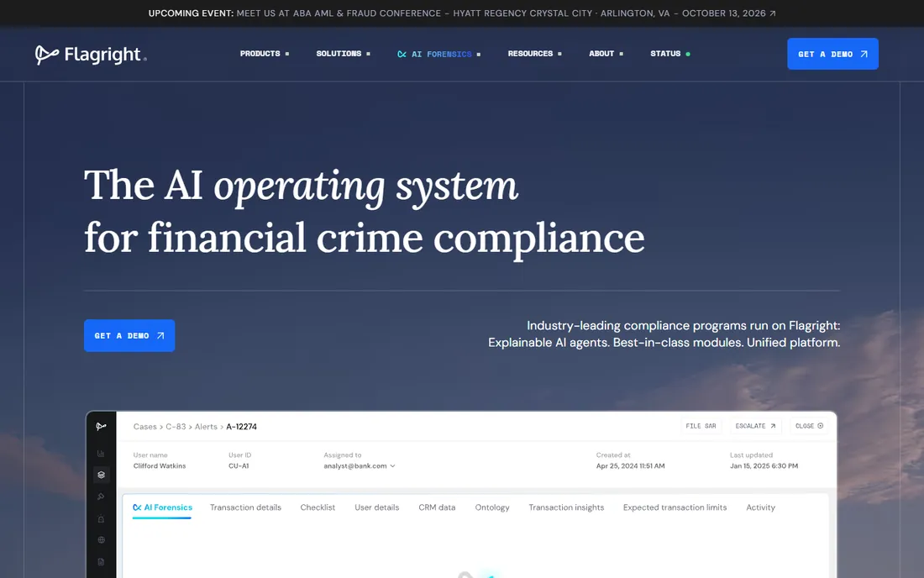Image resolution: width=924 pixels, height=578 pixels.
Task: Go to Alerts in the breadcrumb
Action: [x=206, y=427]
